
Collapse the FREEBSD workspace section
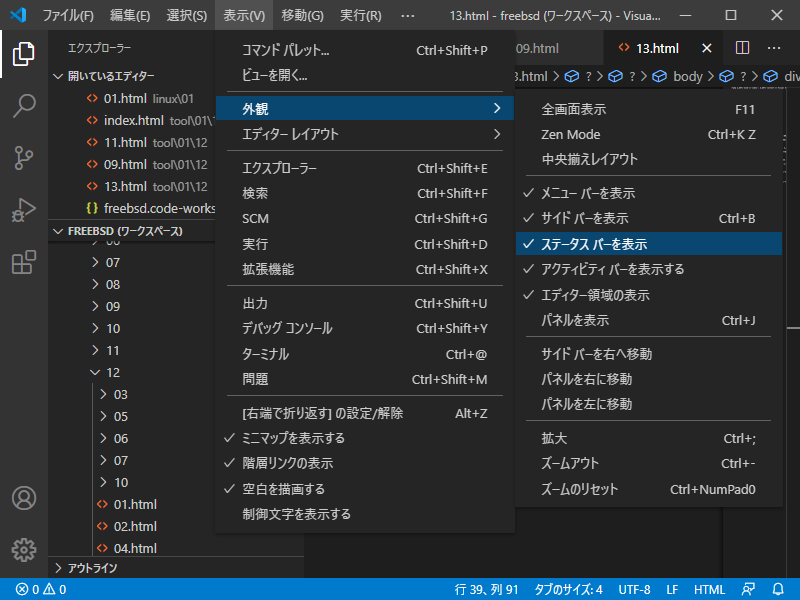click(x=133, y=231)
